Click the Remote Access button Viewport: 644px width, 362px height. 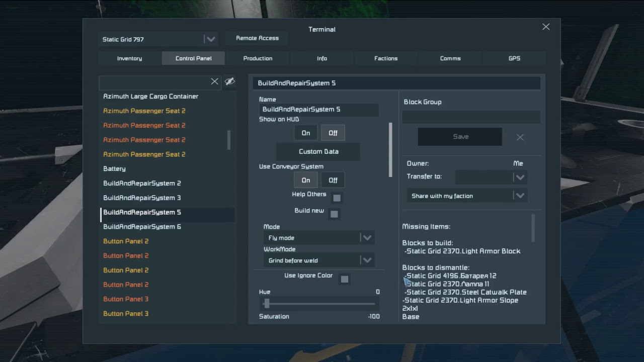(x=257, y=38)
